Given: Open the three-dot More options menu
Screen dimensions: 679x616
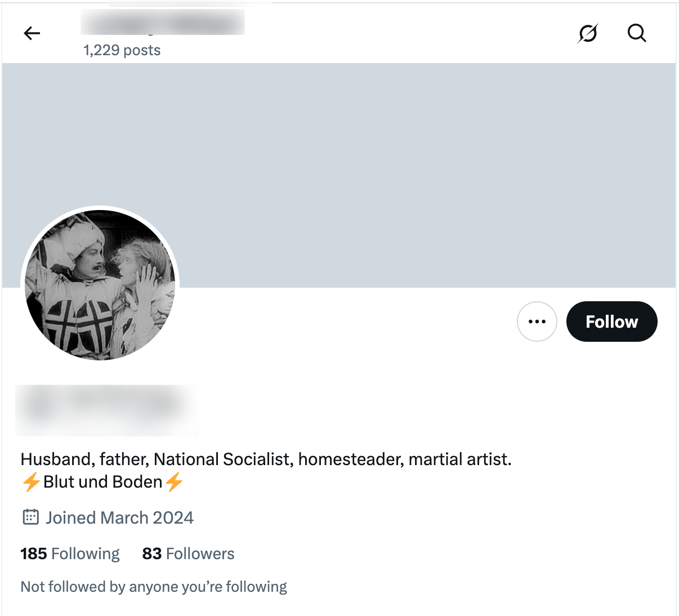Looking at the screenshot, I should (x=537, y=322).
